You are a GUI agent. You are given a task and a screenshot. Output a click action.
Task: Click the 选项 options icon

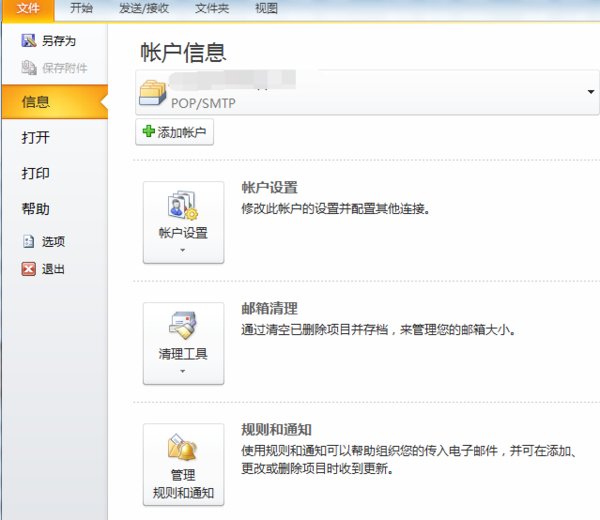(29, 241)
